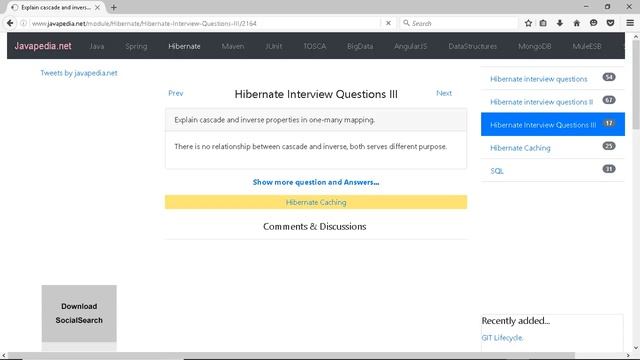Image resolution: width=640 pixels, height=360 pixels.
Task: Open 'Hibernate interview questions II' sidebar link
Action: (542, 102)
